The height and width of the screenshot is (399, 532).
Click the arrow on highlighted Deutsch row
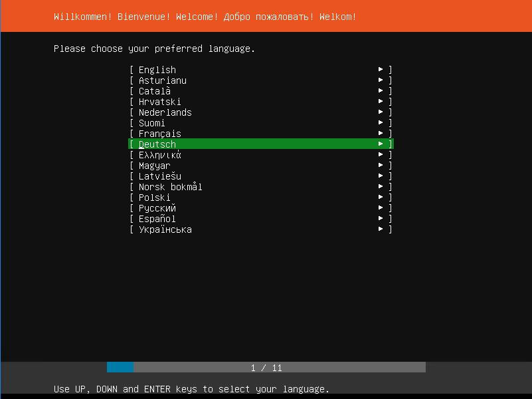(381, 144)
